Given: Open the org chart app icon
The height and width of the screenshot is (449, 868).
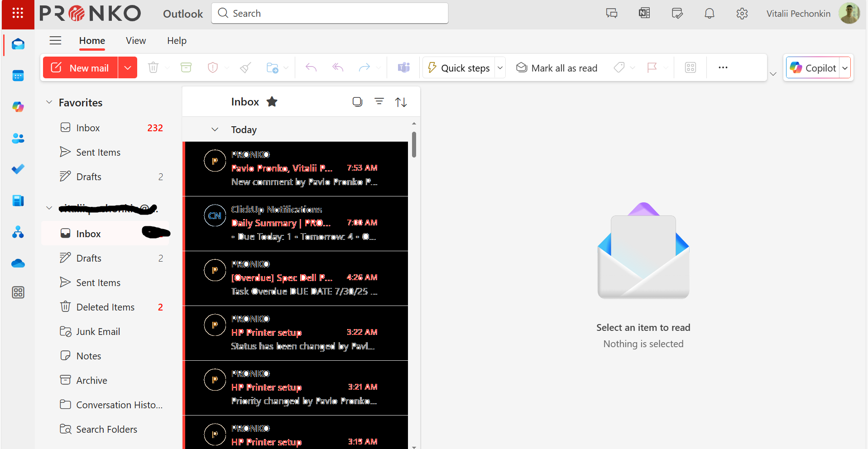Looking at the screenshot, I should pos(18,232).
